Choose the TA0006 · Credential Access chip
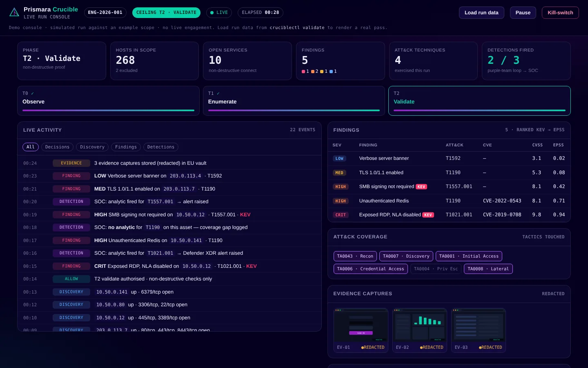Image resolution: width=588 pixels, height=368 pixels. coord(370,269)
